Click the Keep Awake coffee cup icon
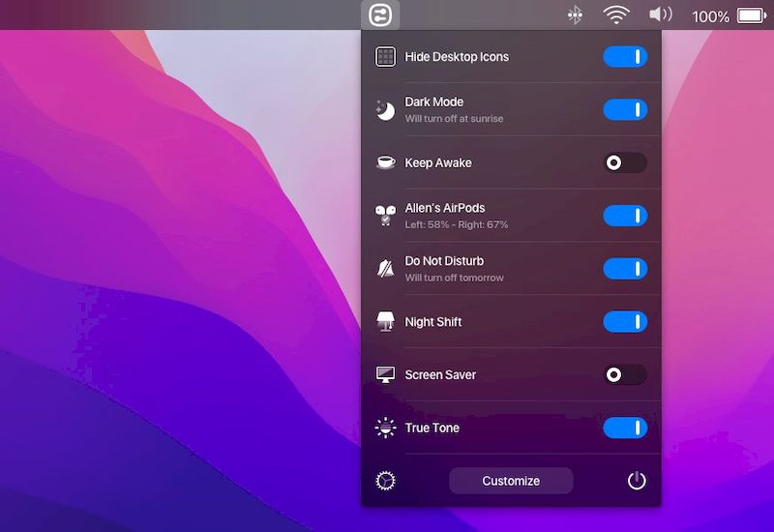 point(385,163)
